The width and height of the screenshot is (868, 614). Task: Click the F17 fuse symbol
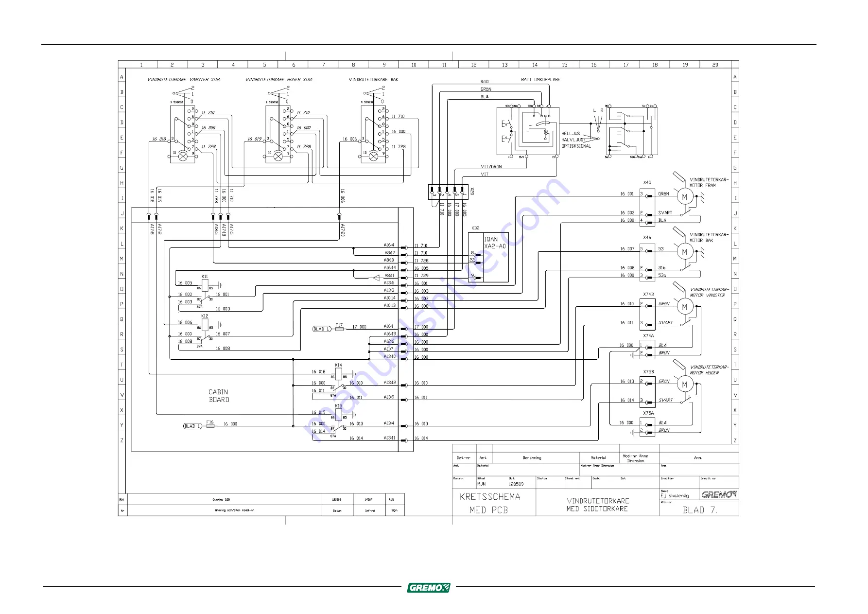pyautogui.click(x=339, y=329)
